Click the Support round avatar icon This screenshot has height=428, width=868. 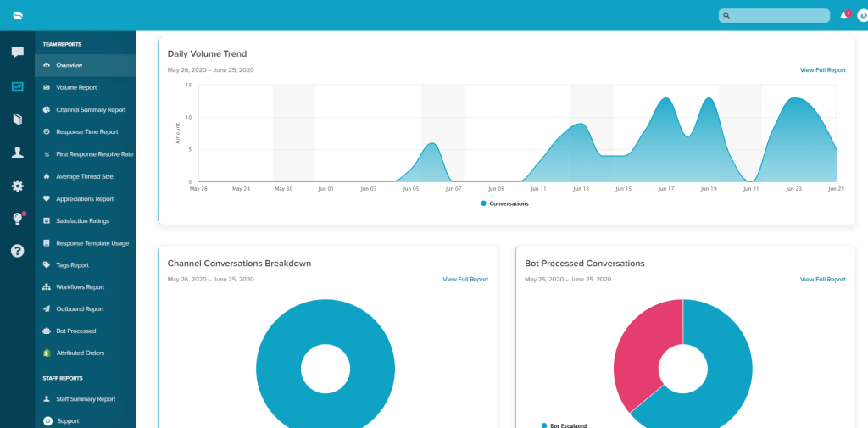[47, 421]
